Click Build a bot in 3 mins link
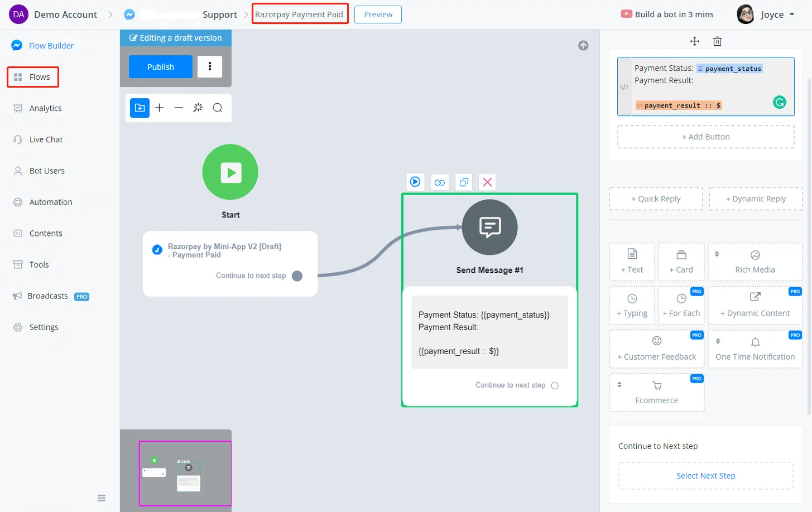Image resolution: width=812 pixels, height=512 pixels. tap(667, 15)
